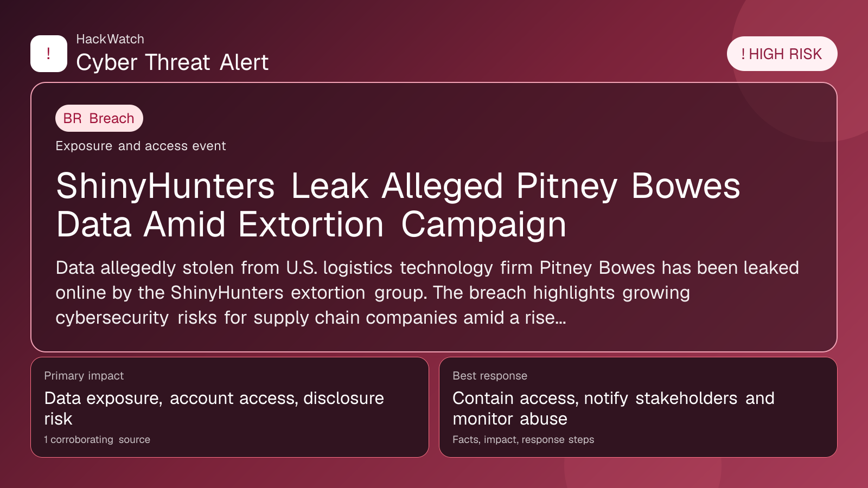This screenshot has height=488, width=868.
Task: Click the ellipsis ending the summary
Action: pyautogui.click(x=561, y=318)
